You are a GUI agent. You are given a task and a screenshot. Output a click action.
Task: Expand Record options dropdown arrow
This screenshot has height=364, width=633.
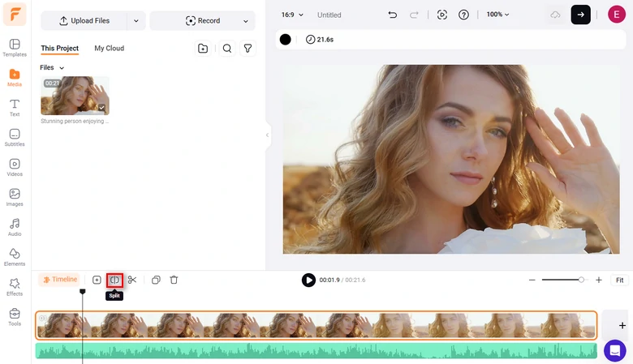pos(245,21)
